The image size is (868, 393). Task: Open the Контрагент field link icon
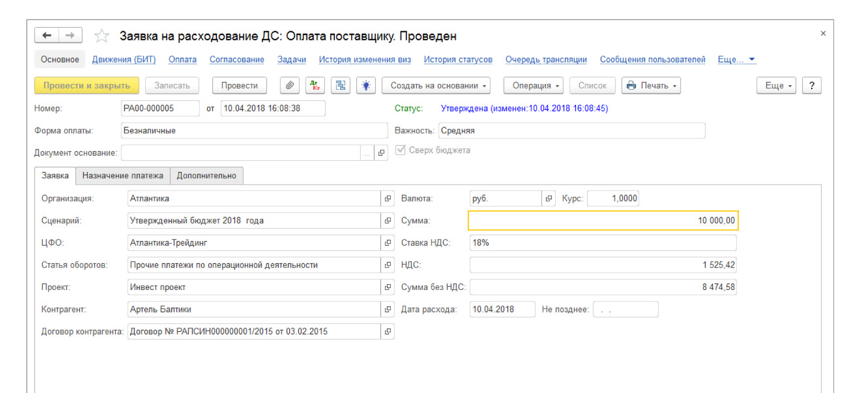pyautogui.click(x=387, y=310)
